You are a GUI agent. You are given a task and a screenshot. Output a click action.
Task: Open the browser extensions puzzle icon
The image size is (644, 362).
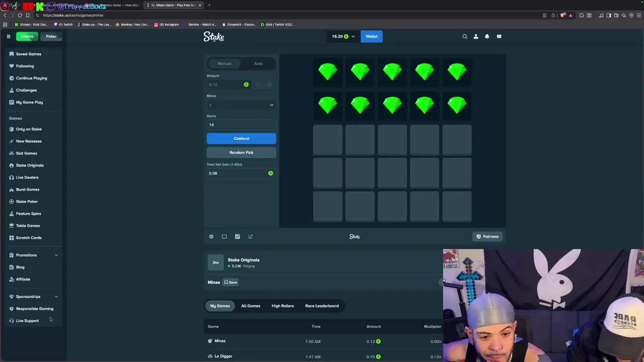point(582,15)
